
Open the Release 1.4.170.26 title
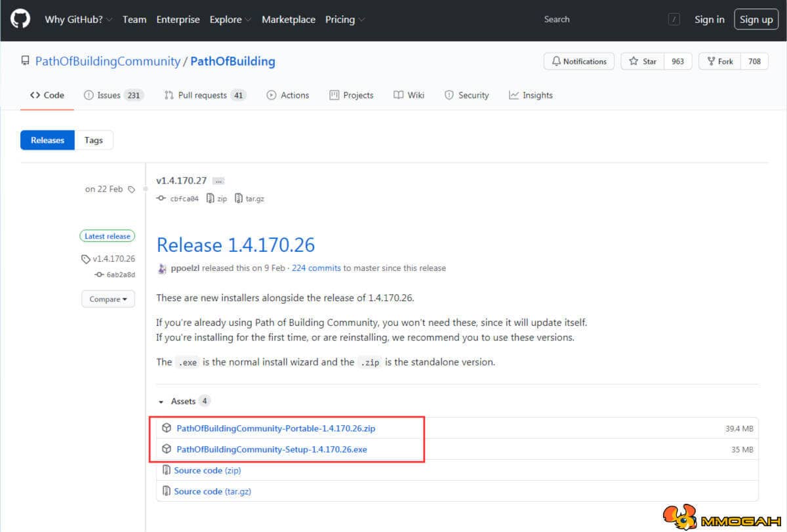235,245
